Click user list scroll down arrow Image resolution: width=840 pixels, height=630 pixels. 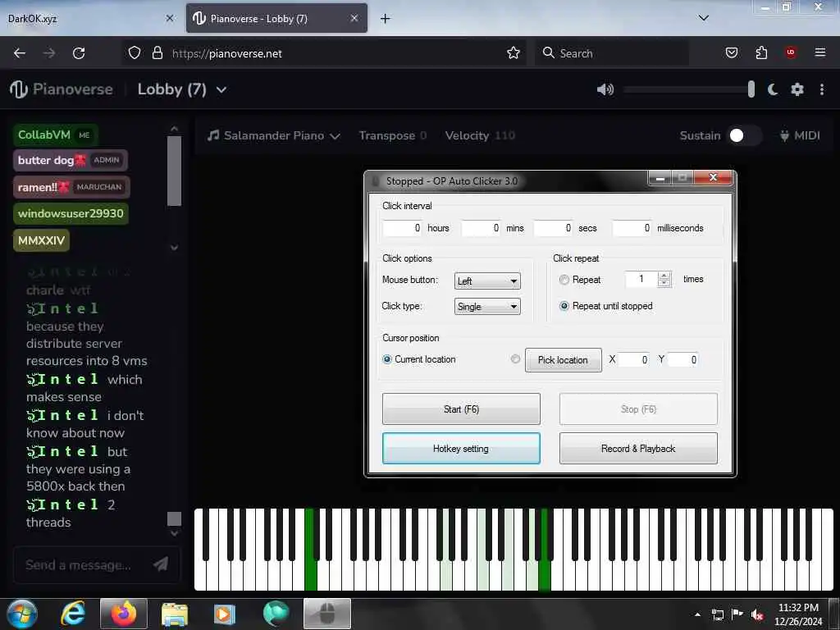(174, 247)
